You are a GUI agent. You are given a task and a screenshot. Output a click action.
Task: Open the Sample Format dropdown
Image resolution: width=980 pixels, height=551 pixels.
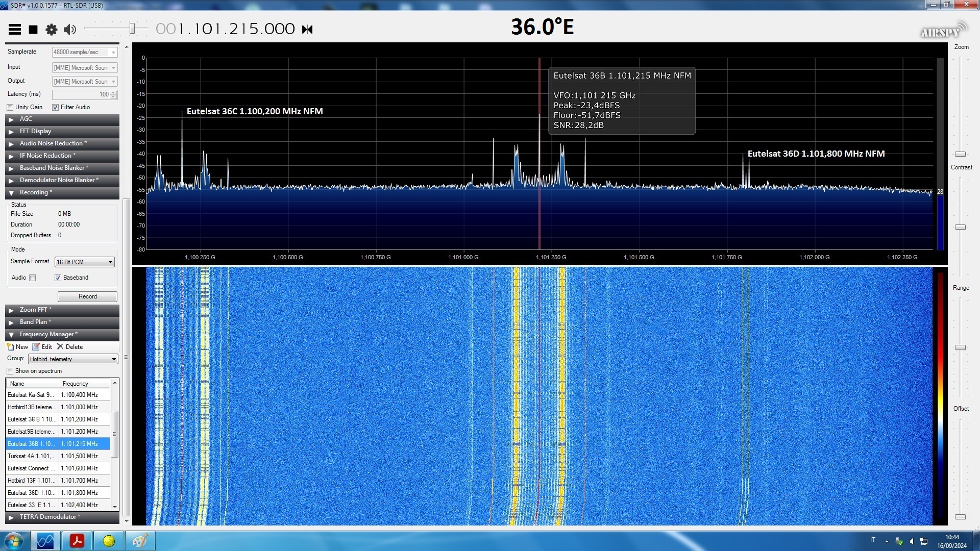[x=85, y=262]
